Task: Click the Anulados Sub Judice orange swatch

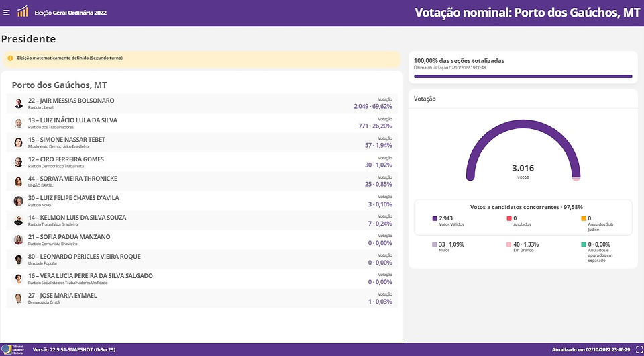Action: pos(584,219)
